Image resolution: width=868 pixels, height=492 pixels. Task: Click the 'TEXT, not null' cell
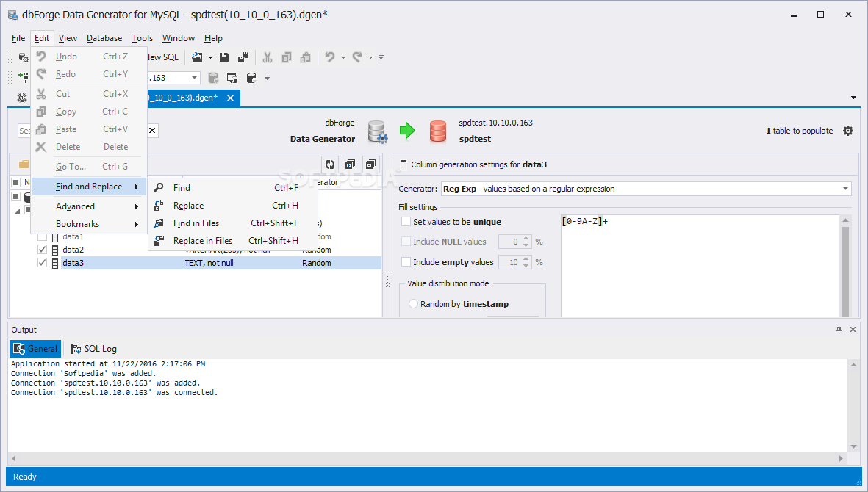(209, 263)
